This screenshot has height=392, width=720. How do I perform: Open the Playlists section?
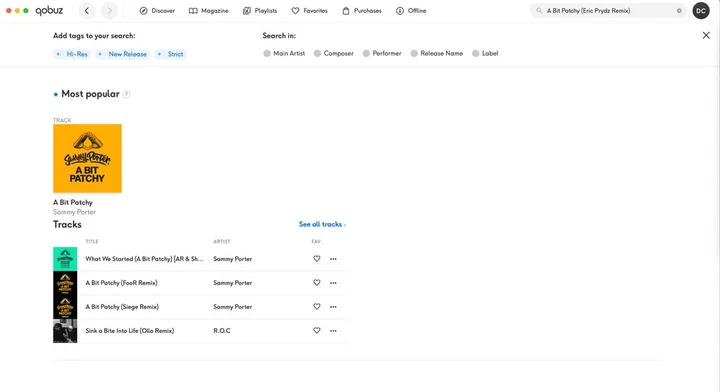(260, 11)
